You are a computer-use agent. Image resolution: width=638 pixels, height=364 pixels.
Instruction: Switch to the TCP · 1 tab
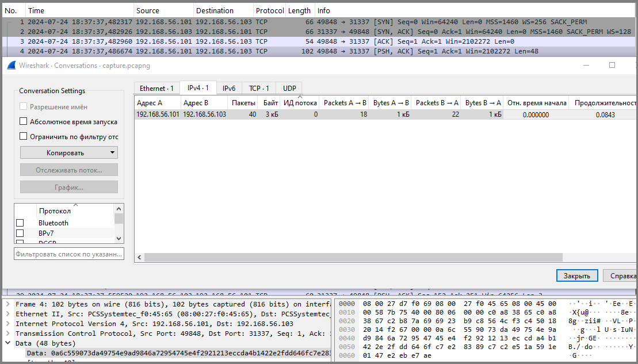tap(259, 88)
